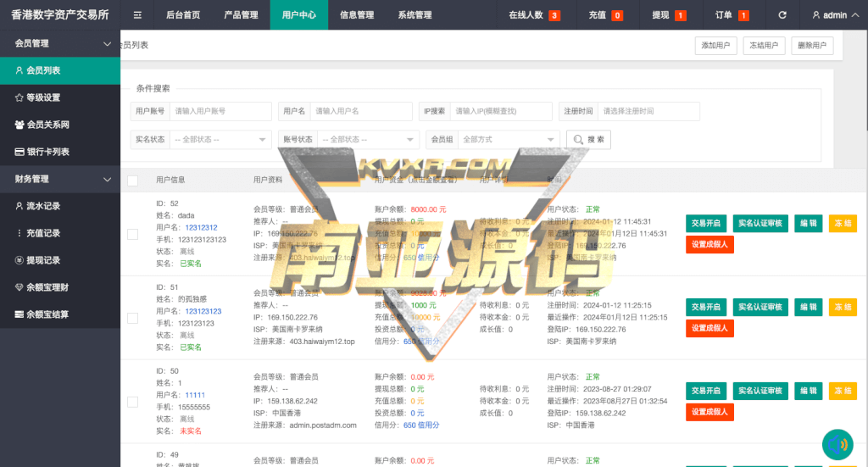Click the refresh icon in top bar

coord(782,15)
